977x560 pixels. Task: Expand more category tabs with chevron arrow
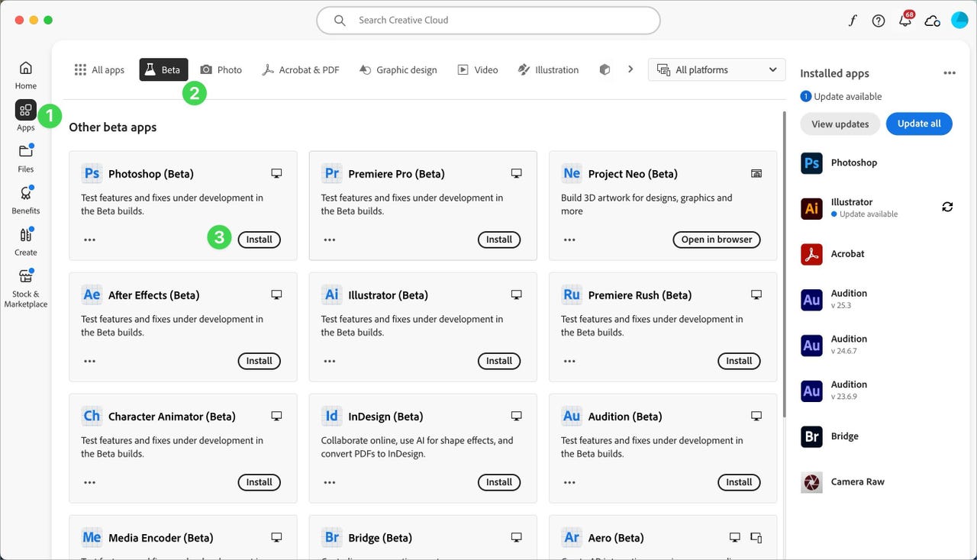[630, 69]
